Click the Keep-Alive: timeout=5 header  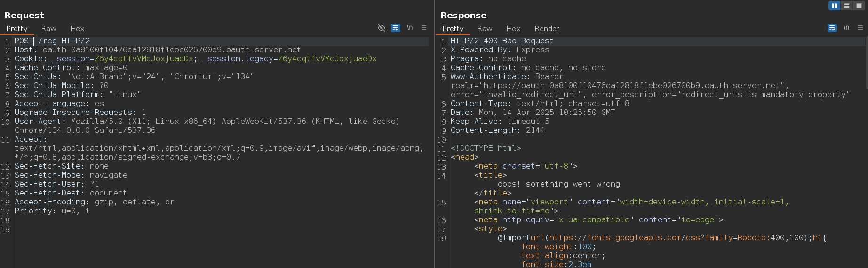pyautogui.click(x=500, y=122)
